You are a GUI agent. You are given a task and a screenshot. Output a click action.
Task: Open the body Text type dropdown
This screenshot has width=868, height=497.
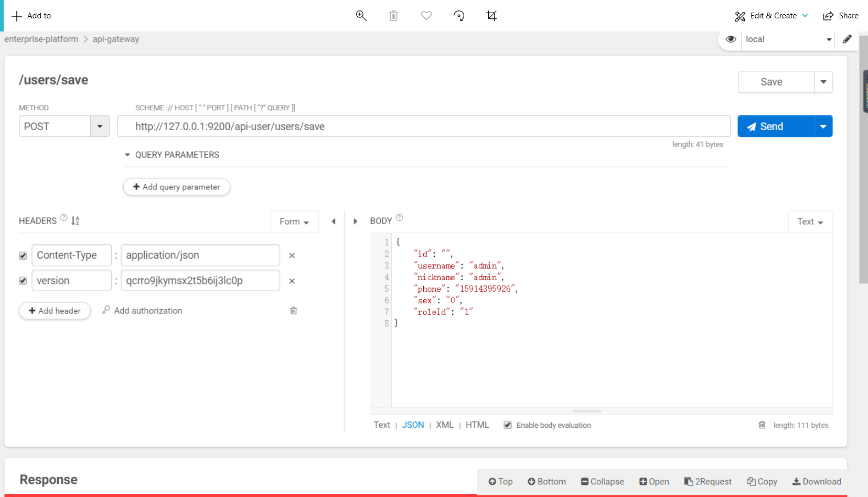tap(810, 221)
